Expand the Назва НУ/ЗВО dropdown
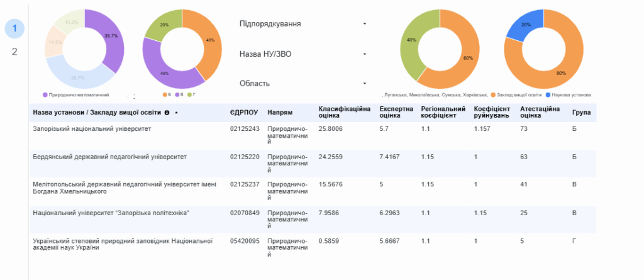Image resolution: width=644 pixels, height=280 pixels. (x=302, y=54)
